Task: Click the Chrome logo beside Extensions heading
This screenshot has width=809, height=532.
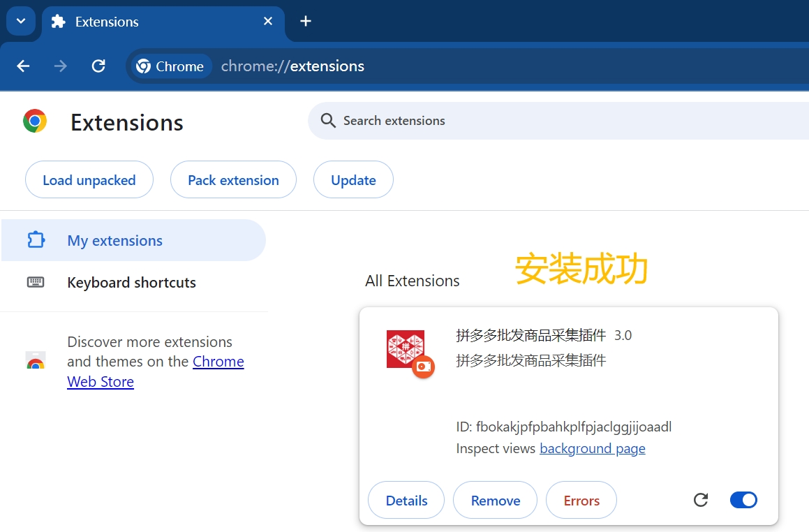Action: coord(35,121)
